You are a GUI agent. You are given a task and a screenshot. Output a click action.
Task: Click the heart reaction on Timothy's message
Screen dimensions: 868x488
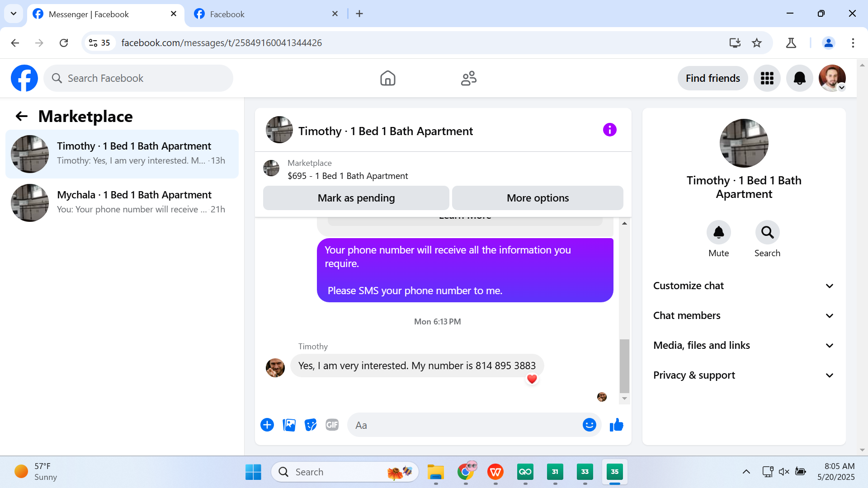tap(532, 380)
